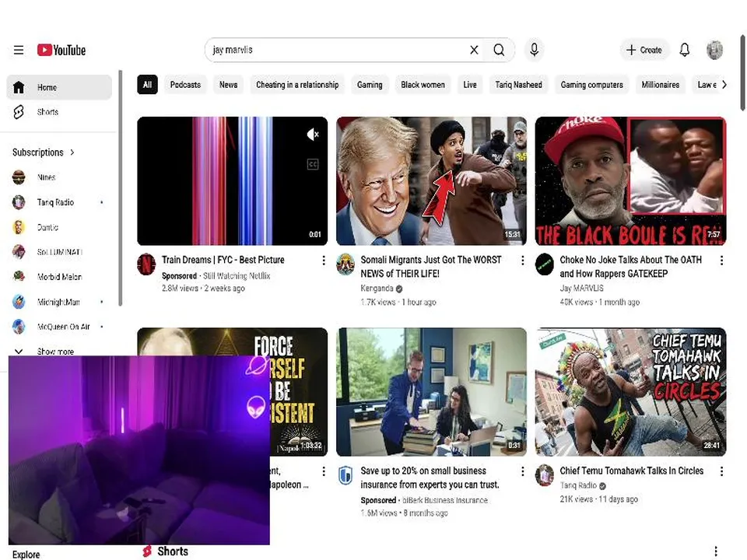Open Choke No Joke video title

click(631, 267)
